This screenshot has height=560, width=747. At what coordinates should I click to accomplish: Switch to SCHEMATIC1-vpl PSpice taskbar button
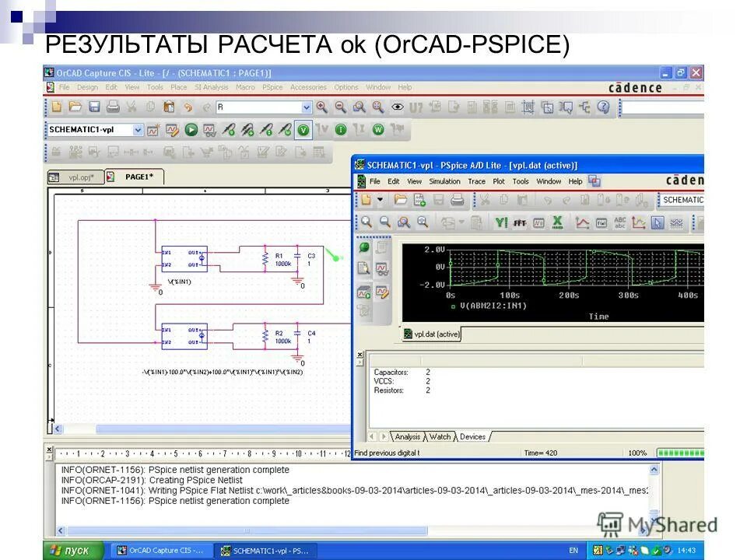266,551
